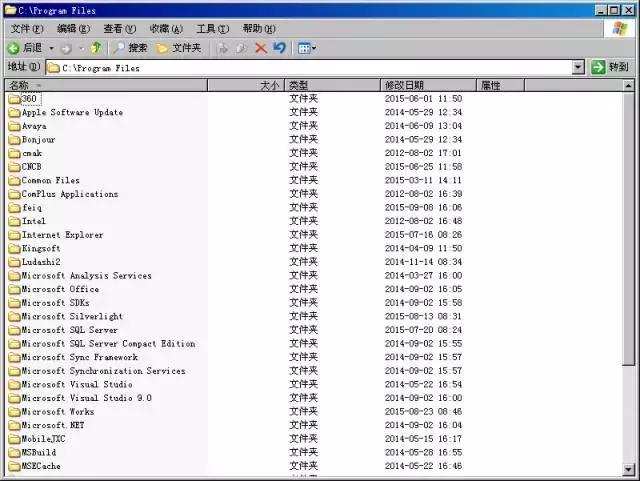This screenshot has height=481, width=640.
Task: Click the Go (转到) button
Action: click(610, 67)
